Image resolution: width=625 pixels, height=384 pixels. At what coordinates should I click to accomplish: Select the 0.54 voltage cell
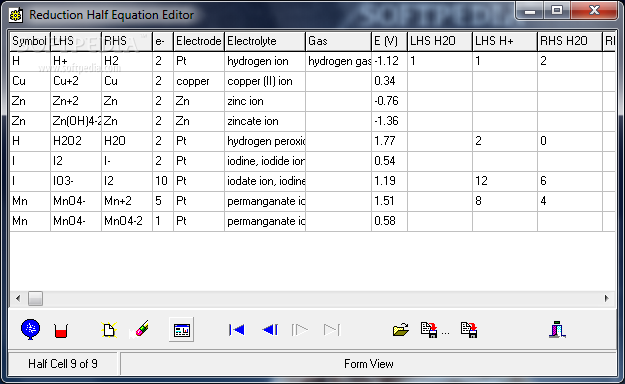pyautogui.click(x=389, y=161)
